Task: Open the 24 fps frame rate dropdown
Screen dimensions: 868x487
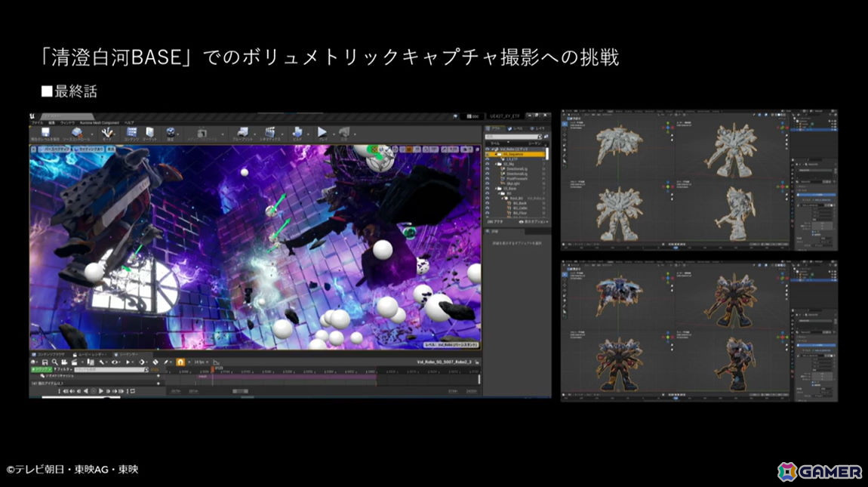Action: tap(200, 362)
